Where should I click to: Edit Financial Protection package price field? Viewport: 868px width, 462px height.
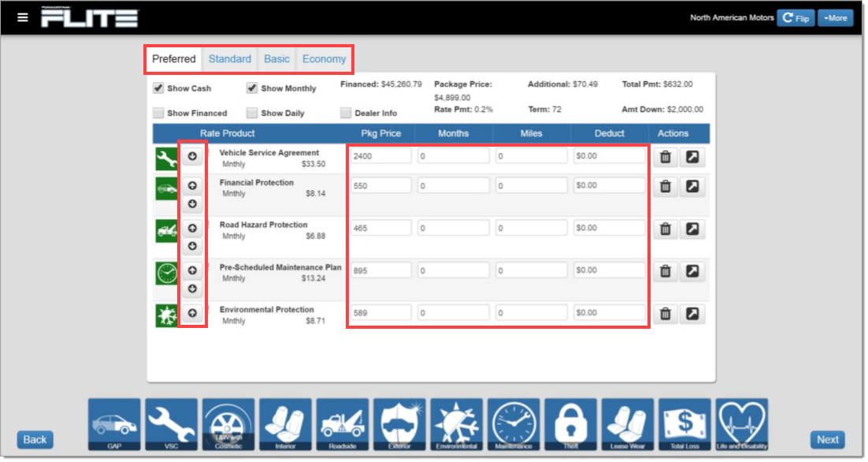[x=381, y=185]
